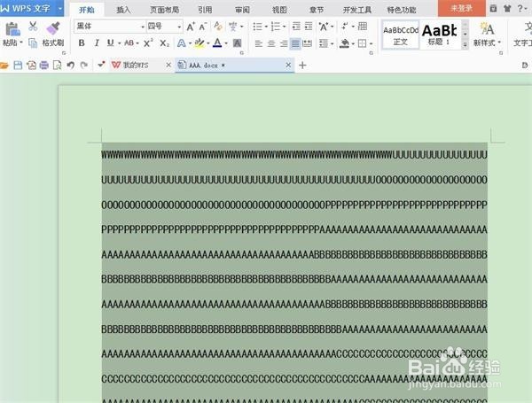Open Print Preview icon
Screen dimensions: 532x403
tap(58, 65)
